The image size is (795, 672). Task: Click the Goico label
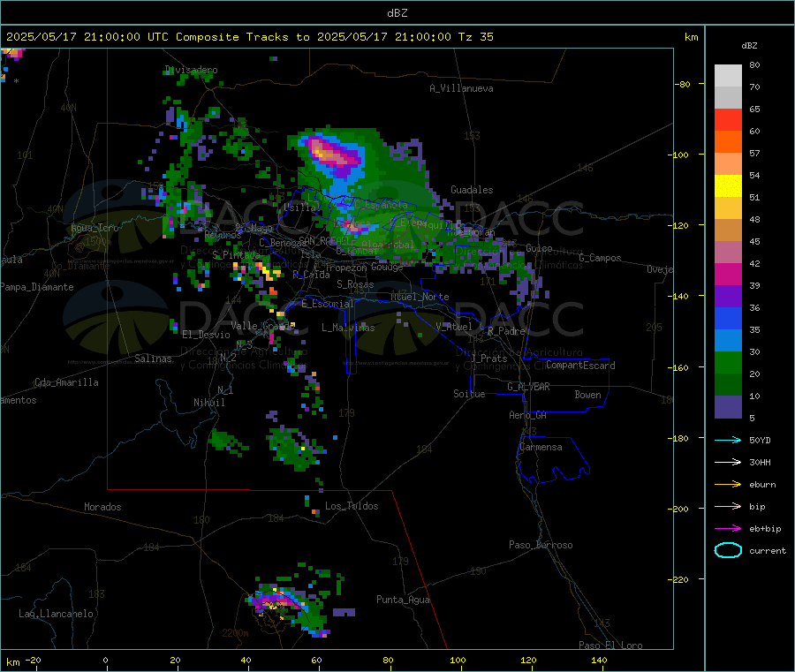539,248
